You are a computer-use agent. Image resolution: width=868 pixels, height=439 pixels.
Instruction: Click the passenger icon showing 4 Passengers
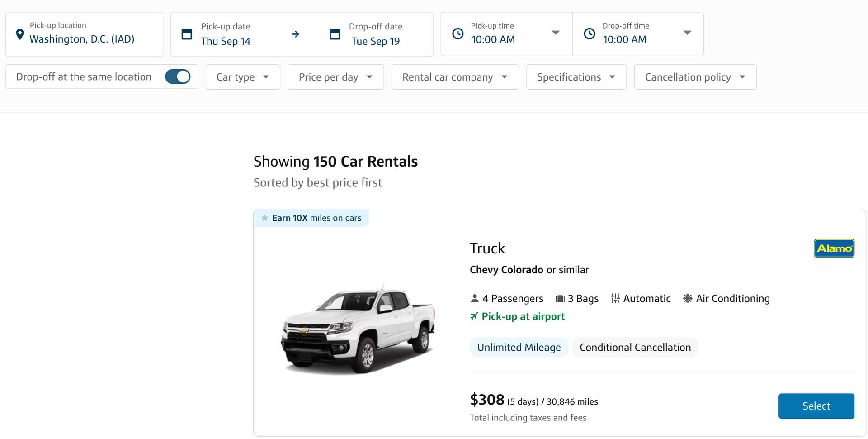pyautogui.click(x=474, y=298)
